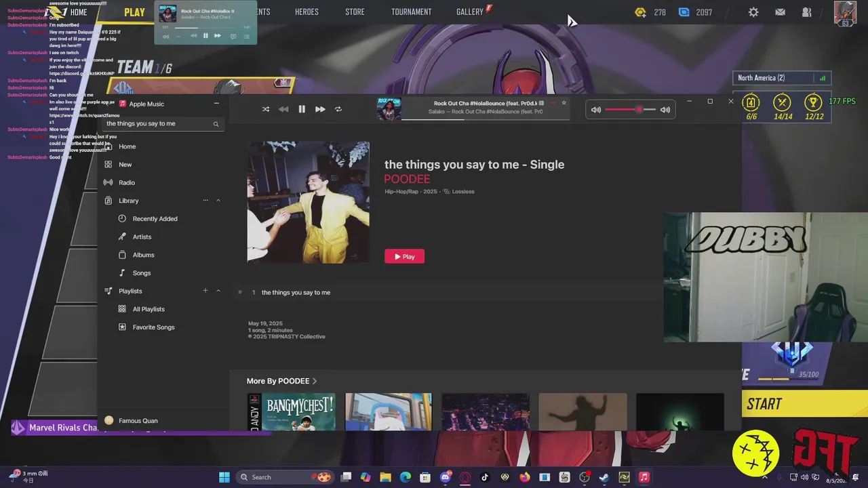Click the red Play button for the single

coord(404,256)
